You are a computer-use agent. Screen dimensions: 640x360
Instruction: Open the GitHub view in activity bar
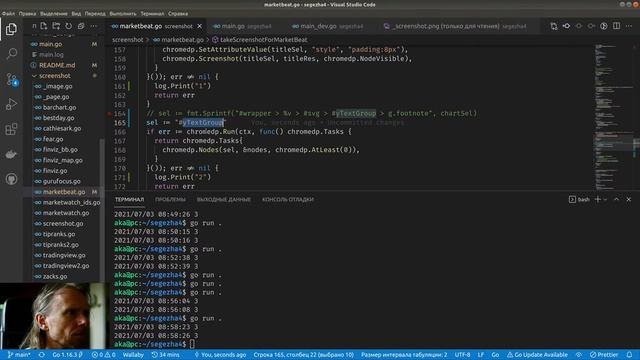(x=11, y=179)
